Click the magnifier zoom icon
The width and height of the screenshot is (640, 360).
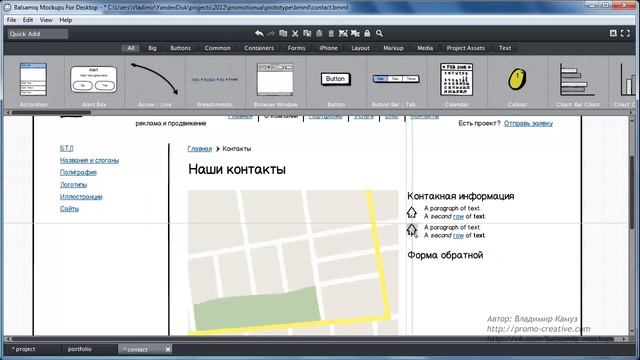(379, 33)
